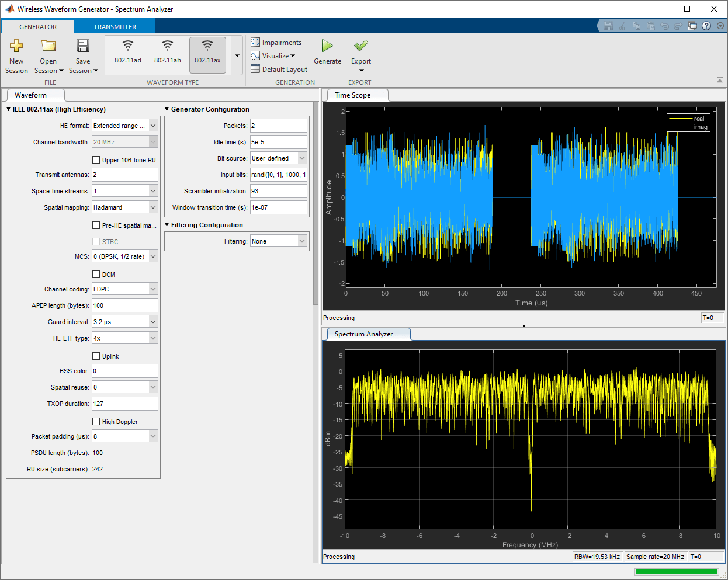The width and height of the screenshot is (728, 580).
Task: Enable DCM modulation
Action: [x=96, y=274]
